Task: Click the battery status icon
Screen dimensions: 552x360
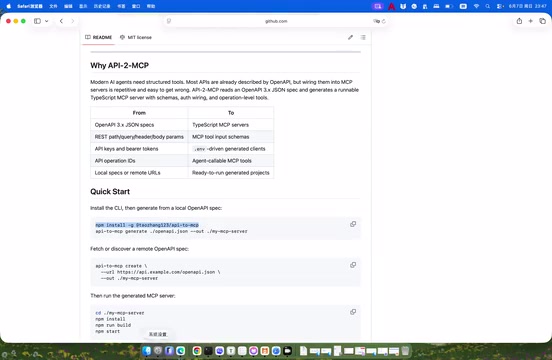Action: [449, 6]
